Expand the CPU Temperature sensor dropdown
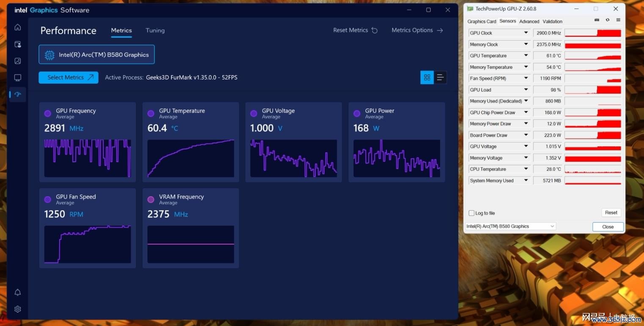 (526, 169)
